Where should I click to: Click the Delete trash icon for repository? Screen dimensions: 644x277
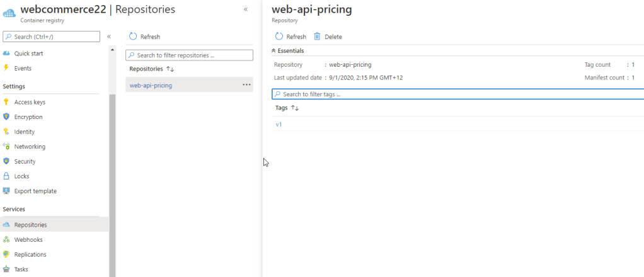tap(318, 37)
